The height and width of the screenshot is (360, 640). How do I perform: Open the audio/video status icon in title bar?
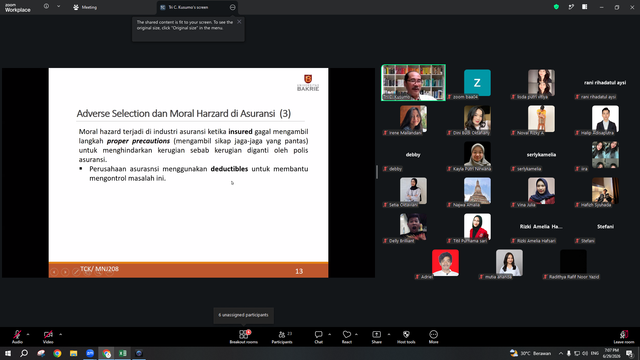click(571, 7)
